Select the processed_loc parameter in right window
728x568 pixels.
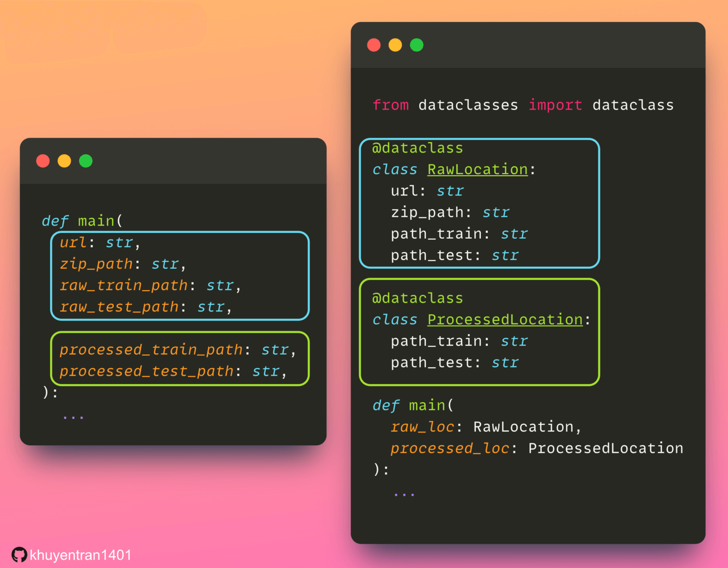[450, 448]
